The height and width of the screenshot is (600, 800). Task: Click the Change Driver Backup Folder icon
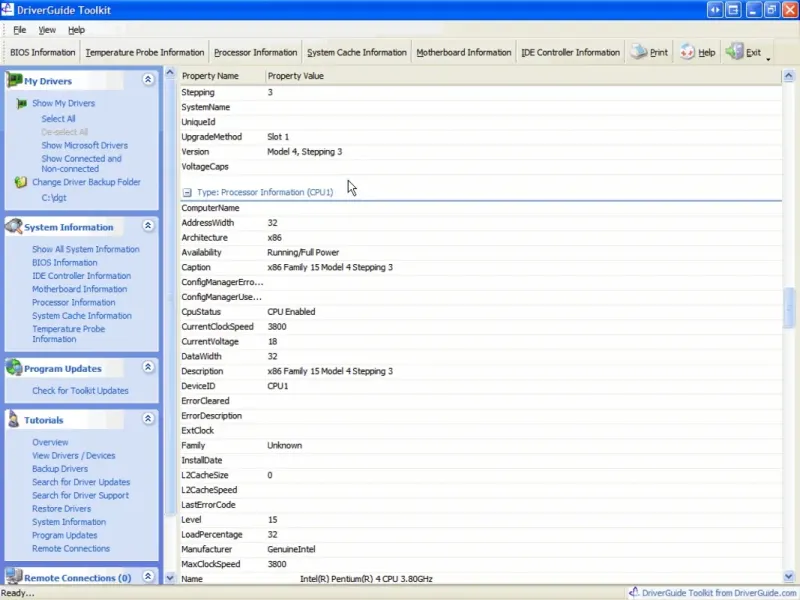[x=20, y=182]
